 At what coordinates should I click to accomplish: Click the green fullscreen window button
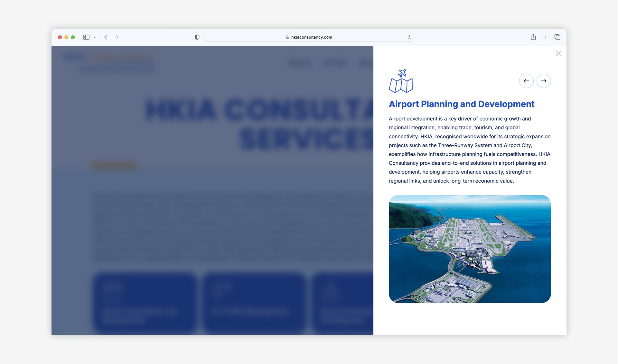73,37
